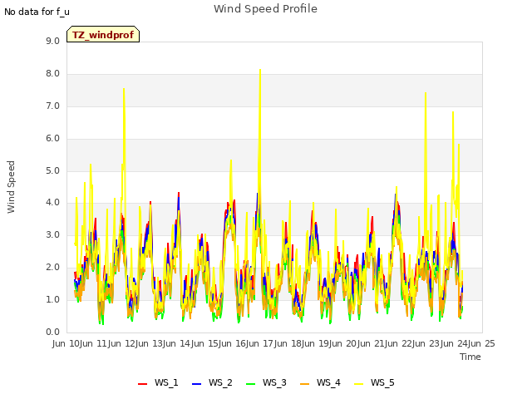532x399 pixels.
Task: Click the Wind Speed y-axis label
Action: point(11,187)
